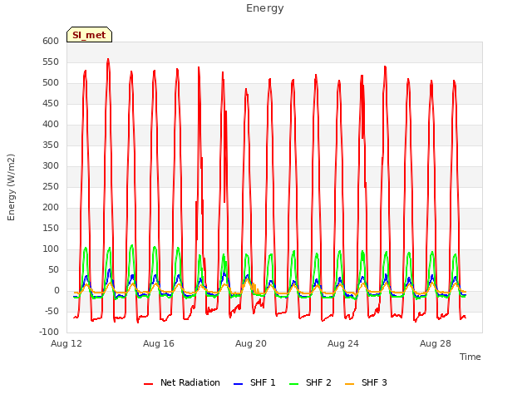Click the orange SHF 3 legend swatch

(x=349, y=384)
